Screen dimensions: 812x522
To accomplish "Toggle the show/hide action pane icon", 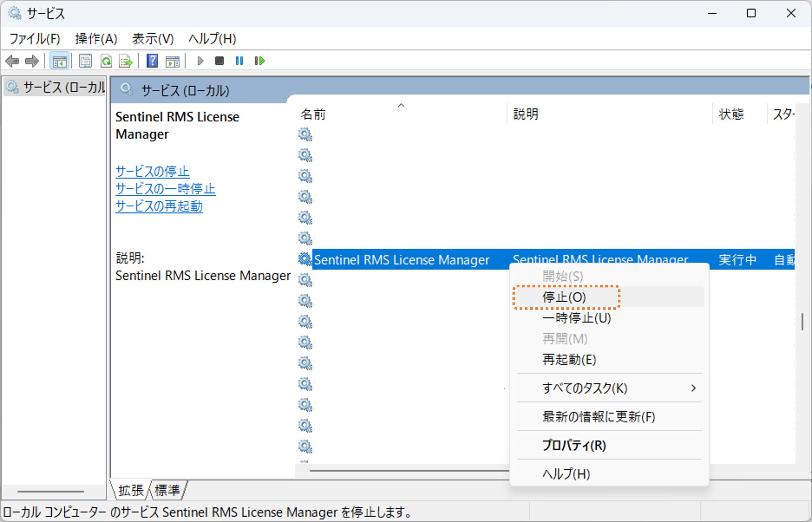I will [173, 61].
